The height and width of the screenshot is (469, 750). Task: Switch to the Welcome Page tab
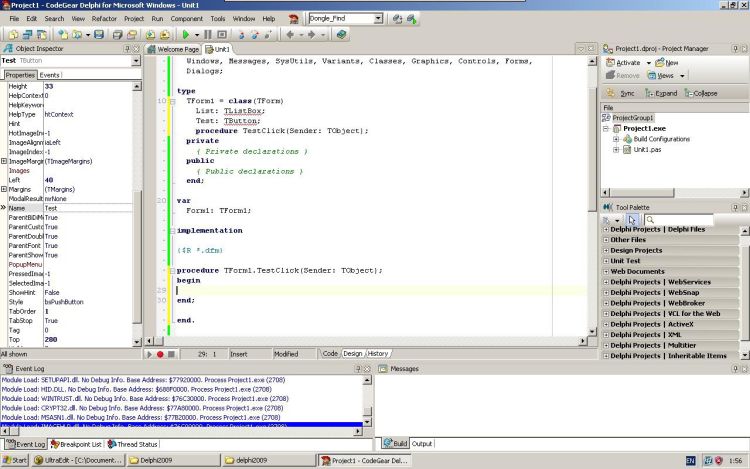click(174, 49)
